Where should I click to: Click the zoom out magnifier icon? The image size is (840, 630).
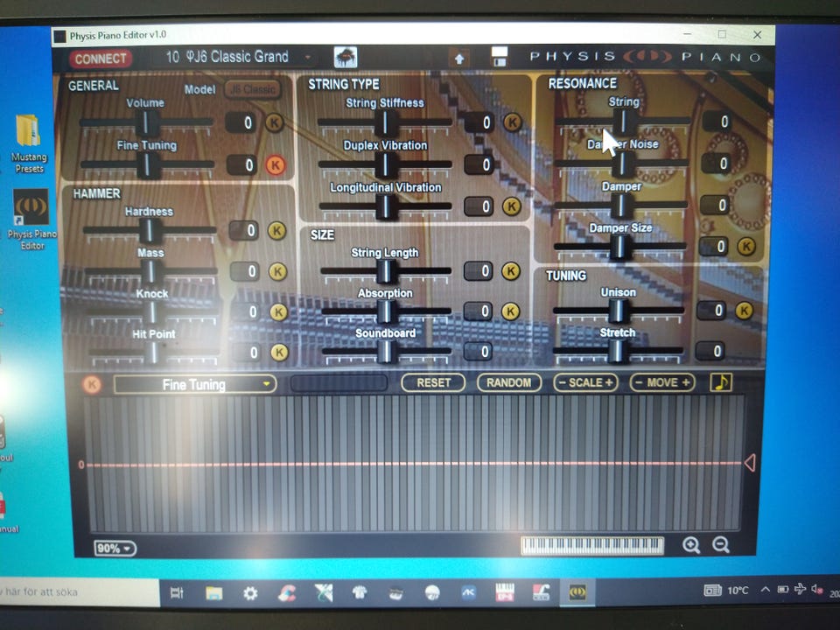(720, 545)
